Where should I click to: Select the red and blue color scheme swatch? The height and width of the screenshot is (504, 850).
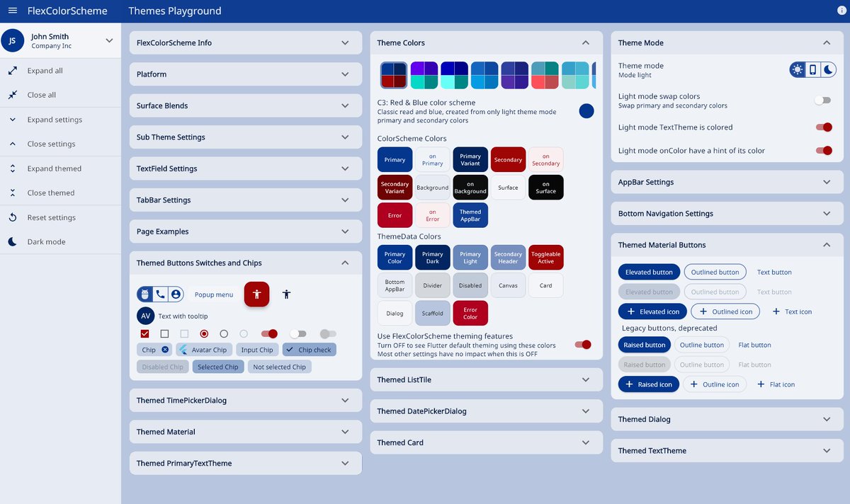[x=394, y=74]
